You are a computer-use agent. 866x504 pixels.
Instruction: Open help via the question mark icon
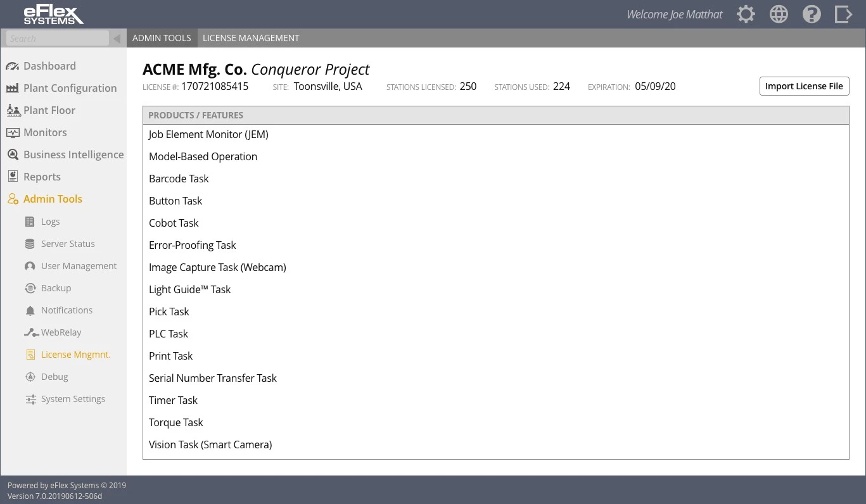(x=812, y=14)
